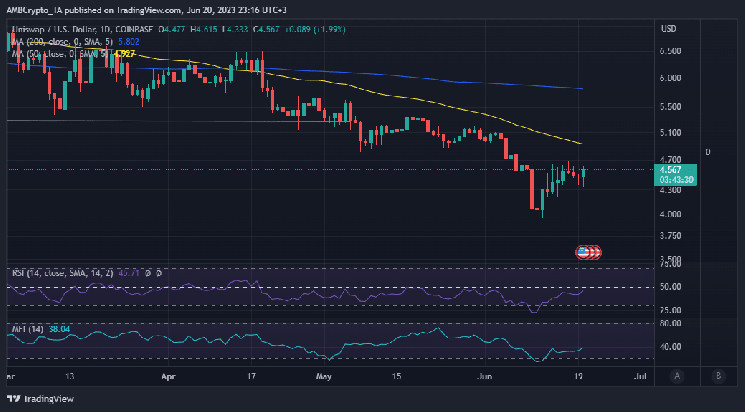Click the RSI value 45.71

coord(129,273)
